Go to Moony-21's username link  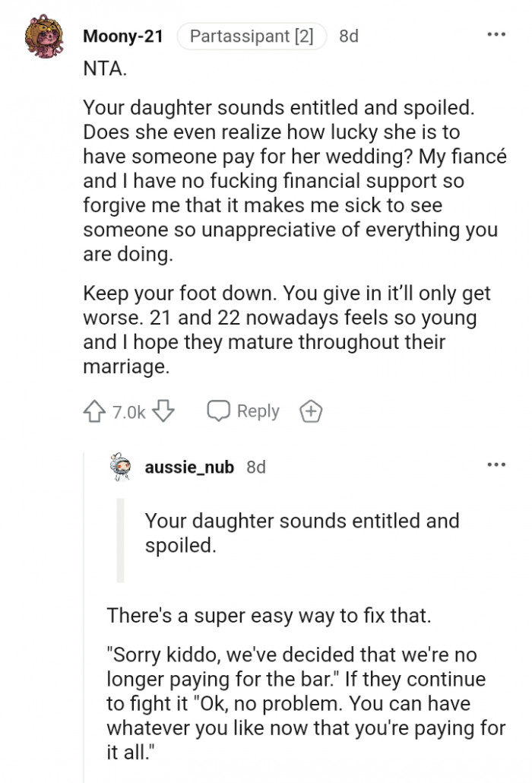click(x=122, y=35)
